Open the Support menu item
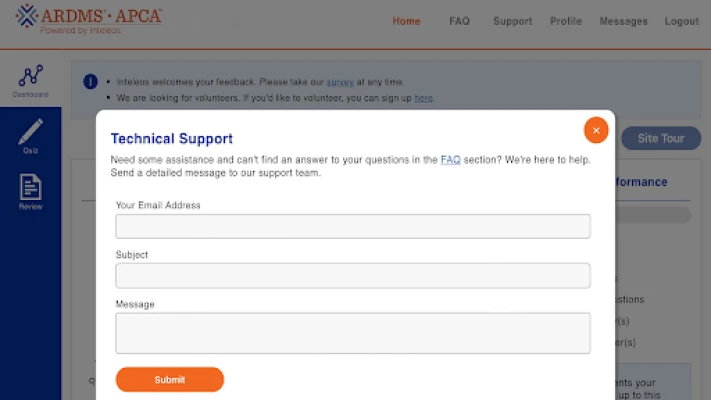 coord(512,21)
